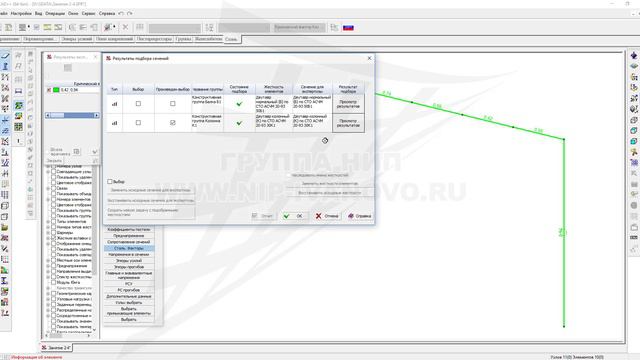
Task: Click the green check status in Балка row
Action: [x=239, y=104]
